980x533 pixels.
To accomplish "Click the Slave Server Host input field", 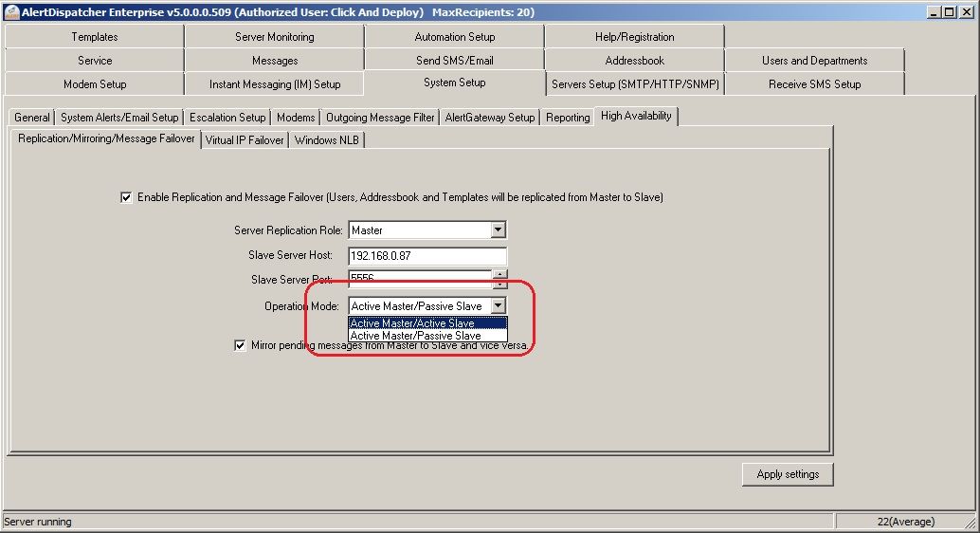I will [x=427, y=255].
